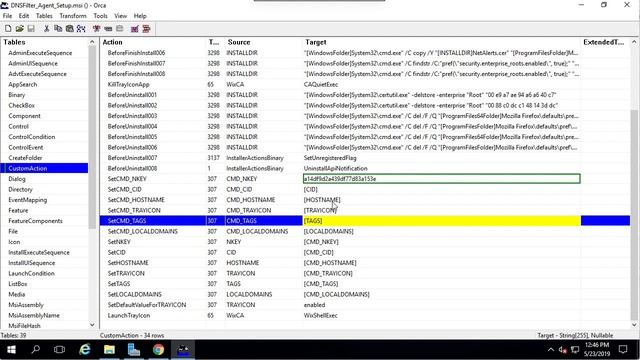Open the Help menu
640x360 pixels.
pyautogui.click(x=140, y=16)
